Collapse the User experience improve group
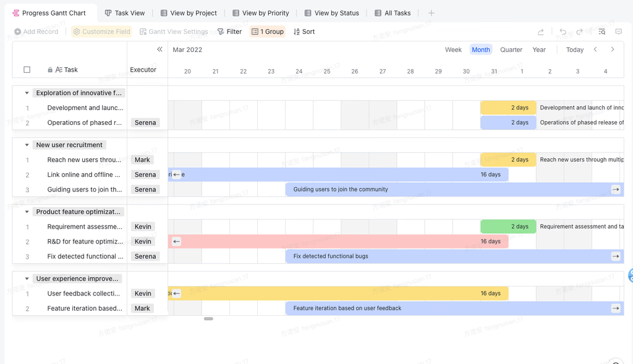633x364 pixels. (x=27, y=279)
